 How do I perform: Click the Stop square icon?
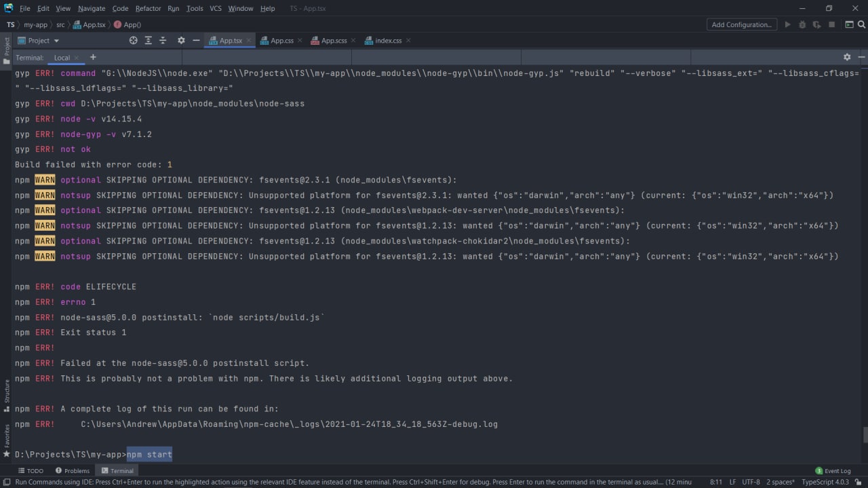click(x=831, y=24)
